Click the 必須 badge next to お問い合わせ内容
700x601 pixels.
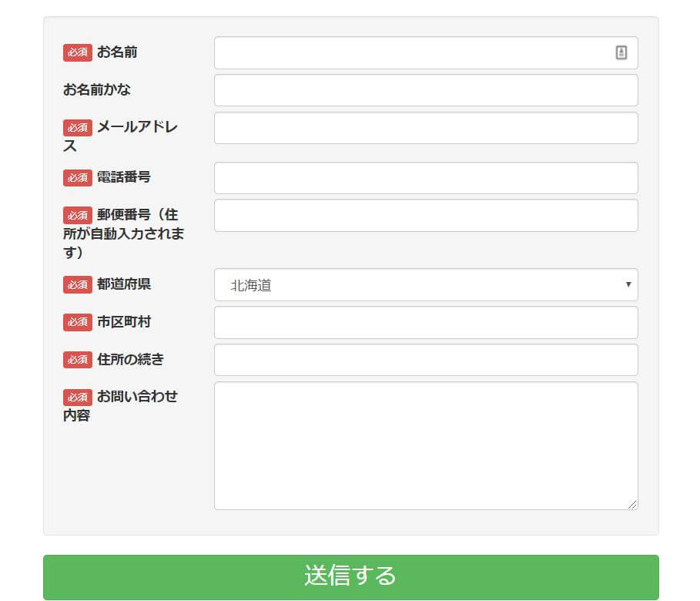click(x=78, y=397)
